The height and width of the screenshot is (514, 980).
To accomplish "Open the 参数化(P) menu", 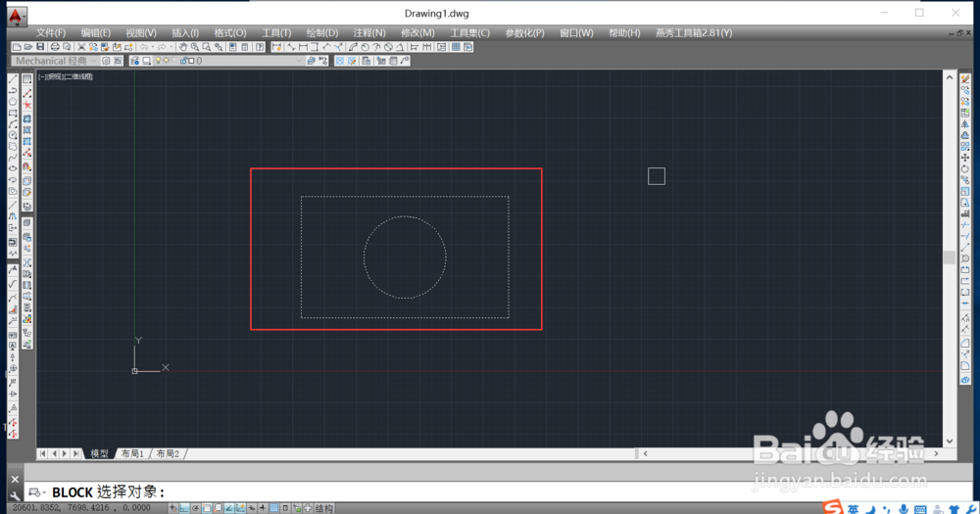I will 524,33.
